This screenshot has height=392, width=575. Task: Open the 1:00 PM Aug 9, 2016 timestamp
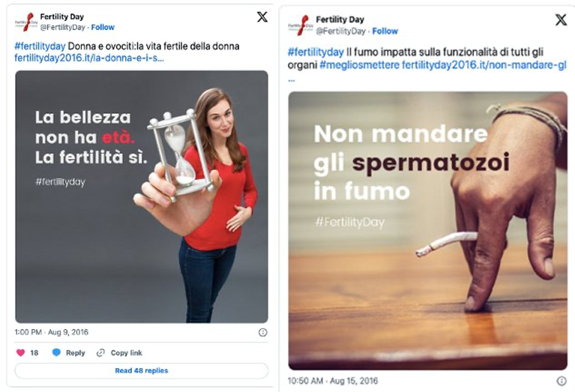tap(51, 332)
